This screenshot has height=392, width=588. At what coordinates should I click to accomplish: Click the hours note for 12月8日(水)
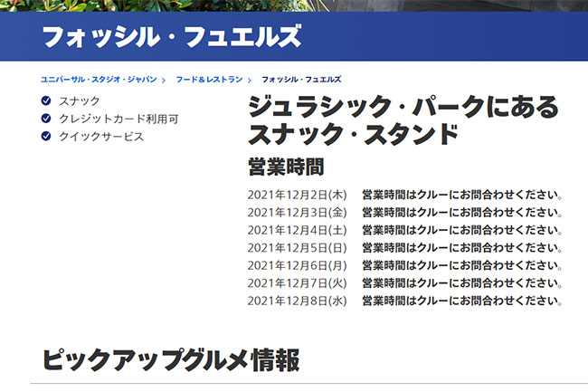[x=462, y=301]
